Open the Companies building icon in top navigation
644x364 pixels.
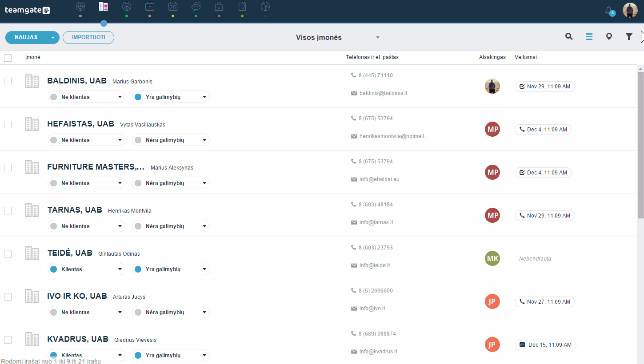(x=103, y=6)
